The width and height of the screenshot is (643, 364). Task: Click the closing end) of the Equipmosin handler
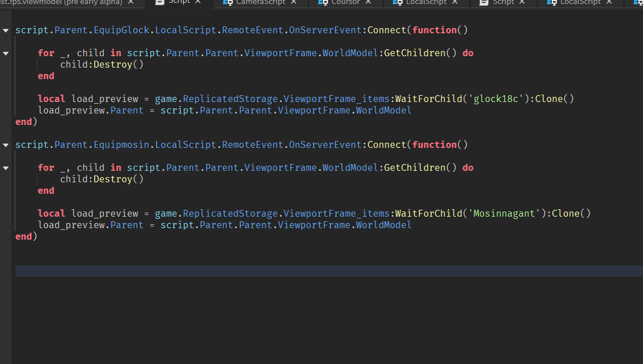(26, 237)
